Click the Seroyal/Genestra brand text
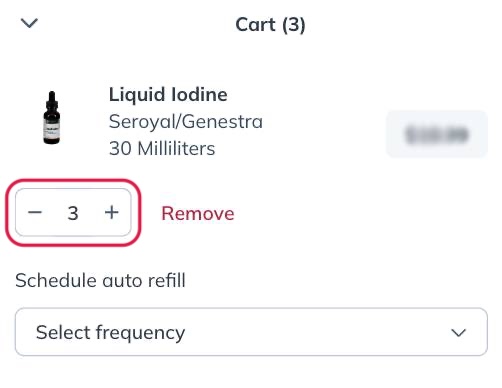 [186, 121]
